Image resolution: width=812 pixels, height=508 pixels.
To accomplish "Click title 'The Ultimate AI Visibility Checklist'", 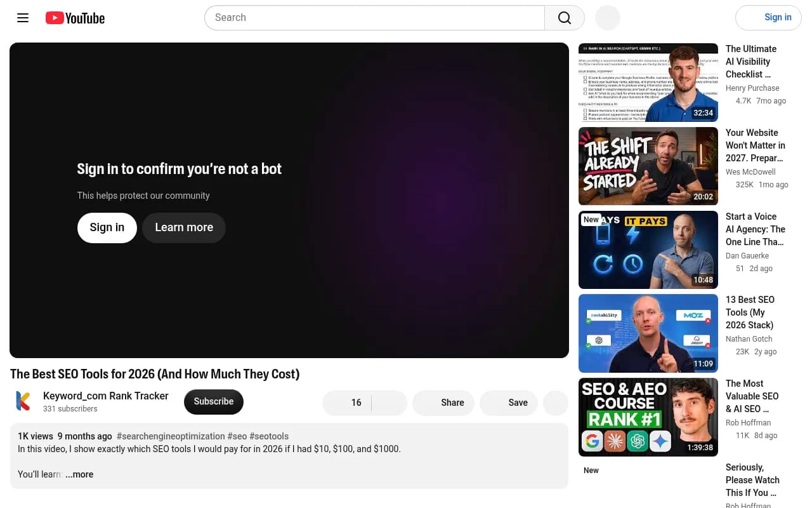I will [751, 62].
